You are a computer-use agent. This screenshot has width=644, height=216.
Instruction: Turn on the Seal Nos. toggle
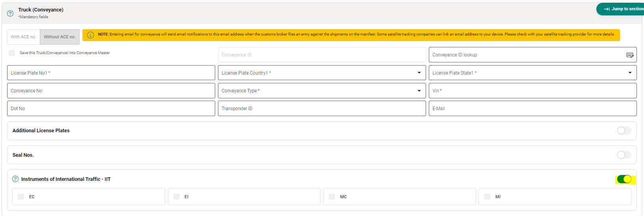point(624,155)
